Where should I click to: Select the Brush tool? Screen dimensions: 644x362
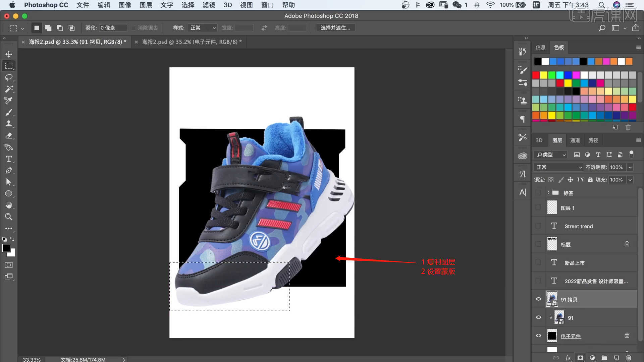(9, 112)
